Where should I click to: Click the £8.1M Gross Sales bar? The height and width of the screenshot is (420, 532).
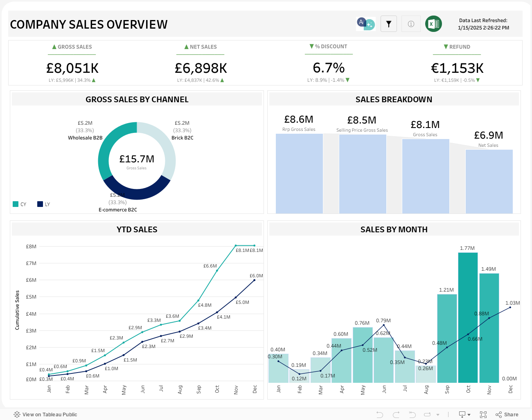click(426, 176)
